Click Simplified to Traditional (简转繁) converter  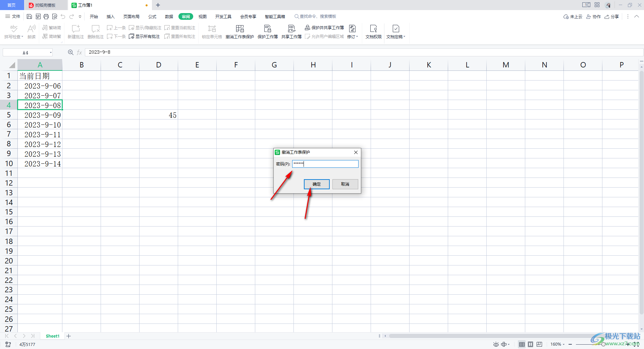tap(52, 36)
